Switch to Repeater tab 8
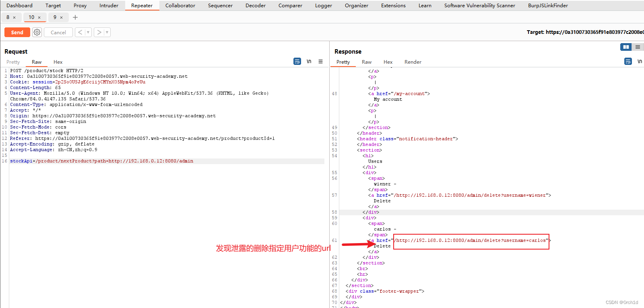 coord(8,17)
